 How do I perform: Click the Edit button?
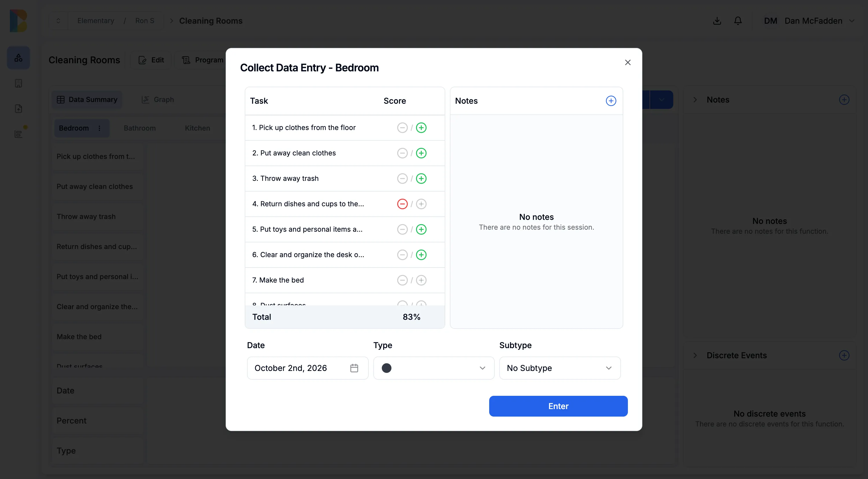coord(151,60)
